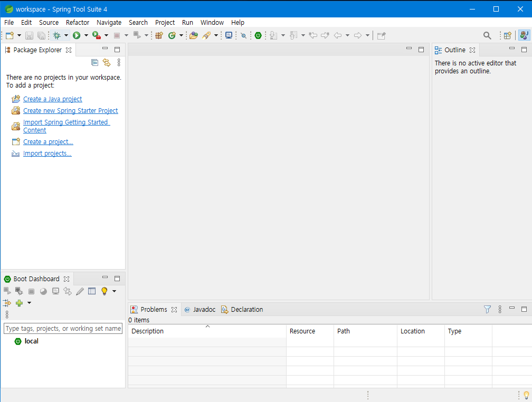Screen dimensions: 532x402
Task: Expand the Run configurations dropdown arrow
Action: 86,35
